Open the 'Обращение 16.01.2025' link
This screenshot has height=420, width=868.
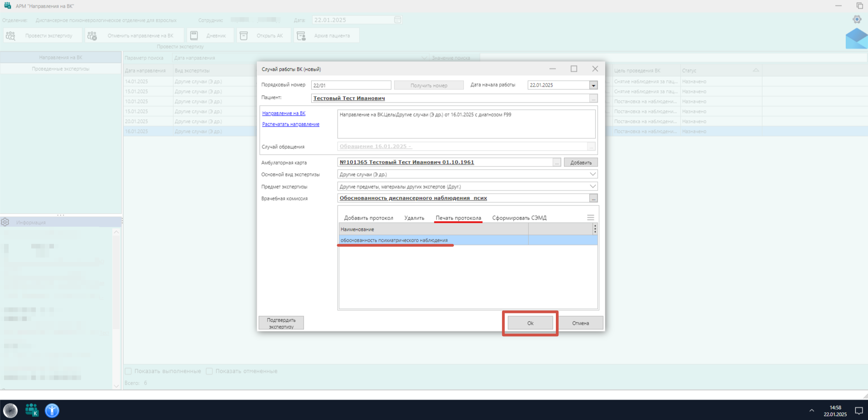click(375, 147)
